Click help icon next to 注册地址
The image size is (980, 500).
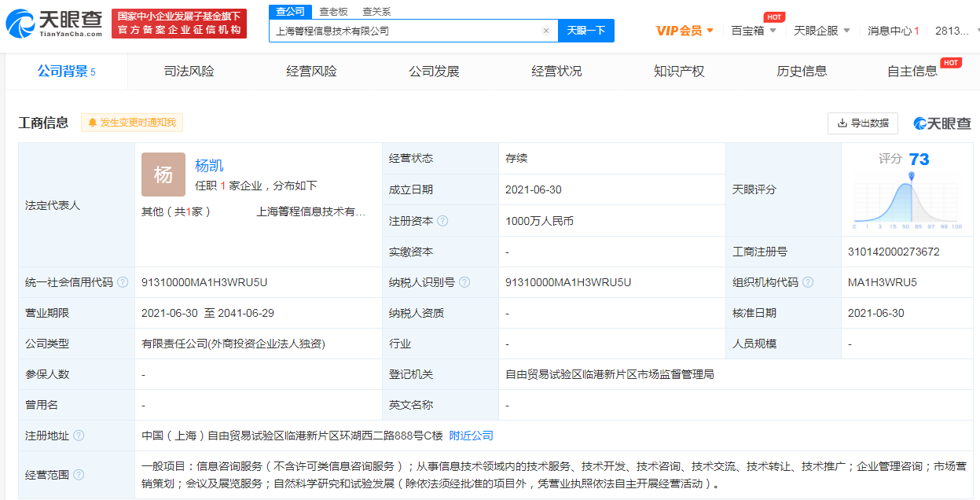click(x=79, y=436)
